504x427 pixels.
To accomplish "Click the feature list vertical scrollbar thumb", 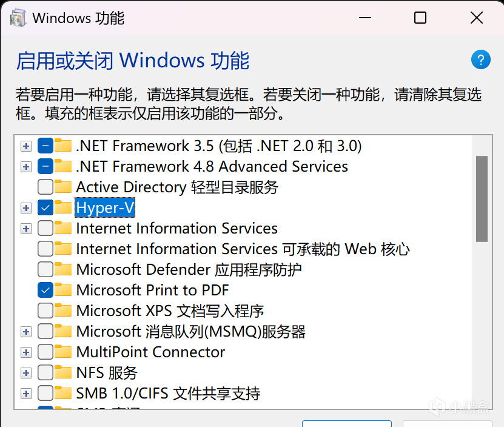I will pyautogui.click(x=482, y=198).
